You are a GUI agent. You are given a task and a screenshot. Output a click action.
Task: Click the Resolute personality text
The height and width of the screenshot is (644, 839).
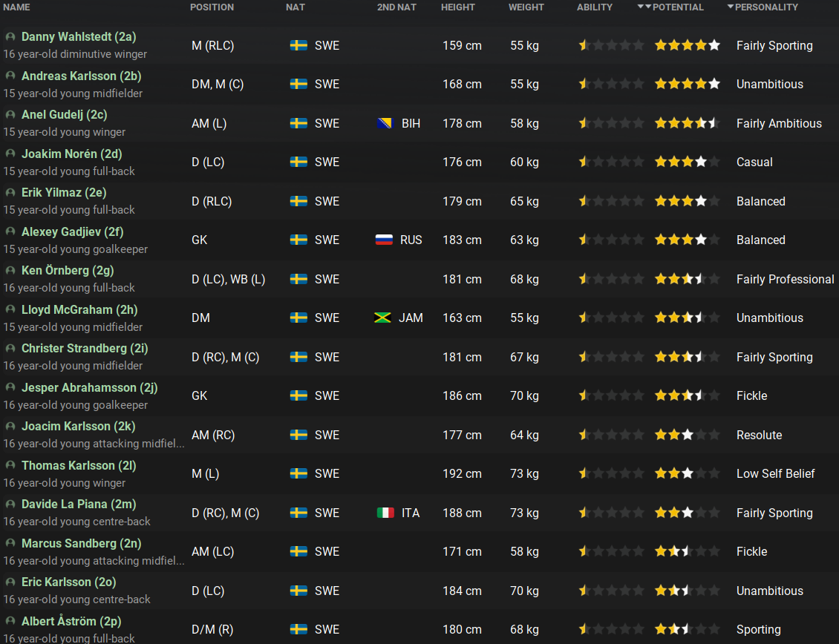pos(759,435)
